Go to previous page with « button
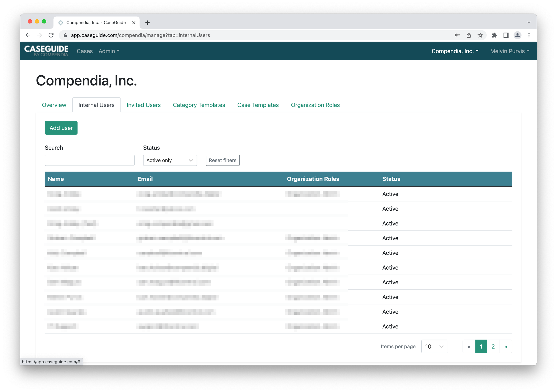This screenshot has width=557, height=392. point(469,346)
